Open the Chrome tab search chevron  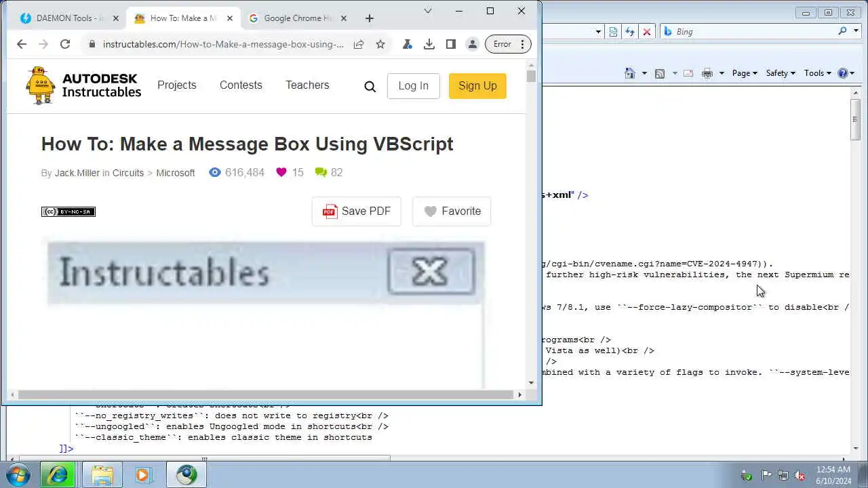coord(428,11)
